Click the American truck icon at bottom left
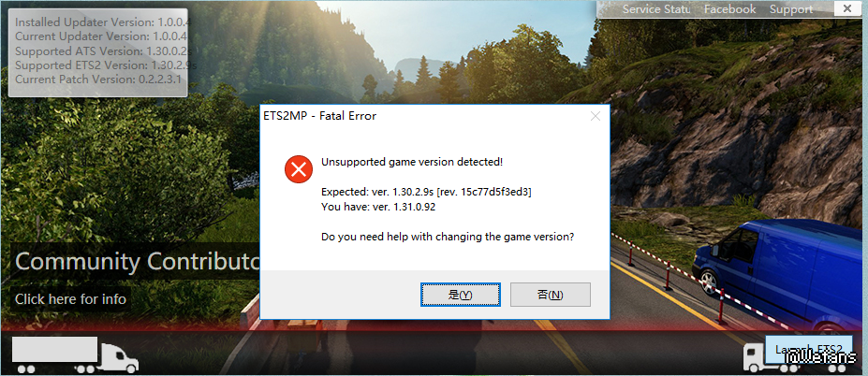Image resolution: width=868 pixels, height=376 pixels. coord(75,355)
